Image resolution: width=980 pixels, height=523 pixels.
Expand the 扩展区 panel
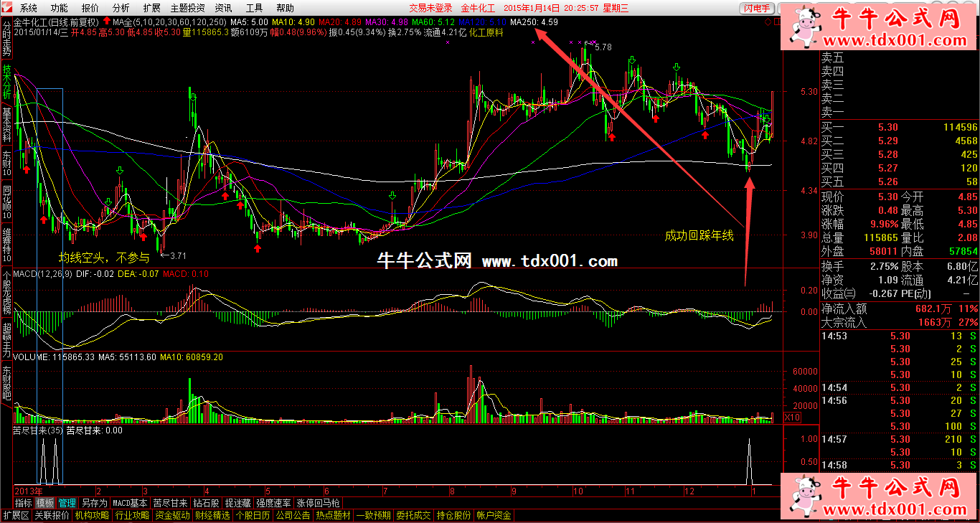(x=16, y=516)
